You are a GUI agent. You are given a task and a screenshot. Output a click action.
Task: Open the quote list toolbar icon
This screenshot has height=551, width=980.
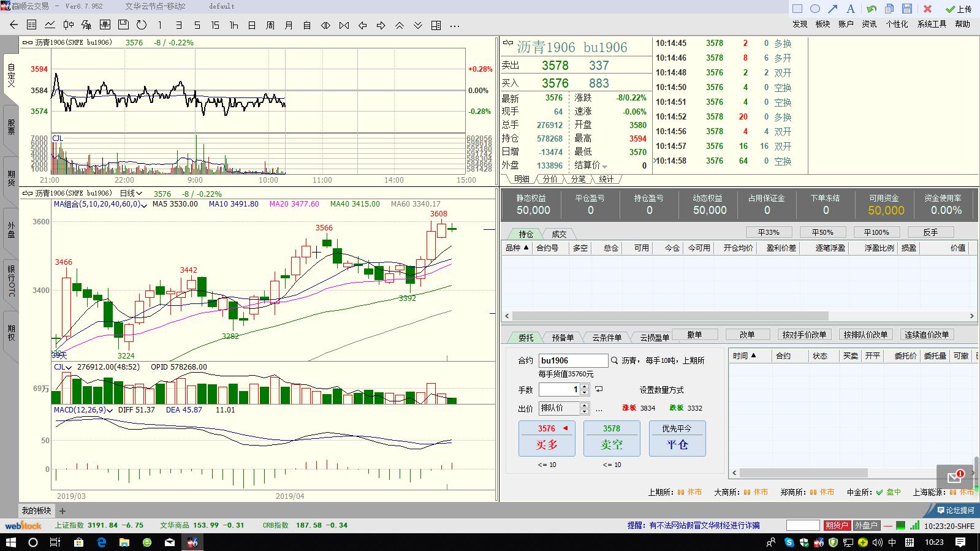point(32,25)
